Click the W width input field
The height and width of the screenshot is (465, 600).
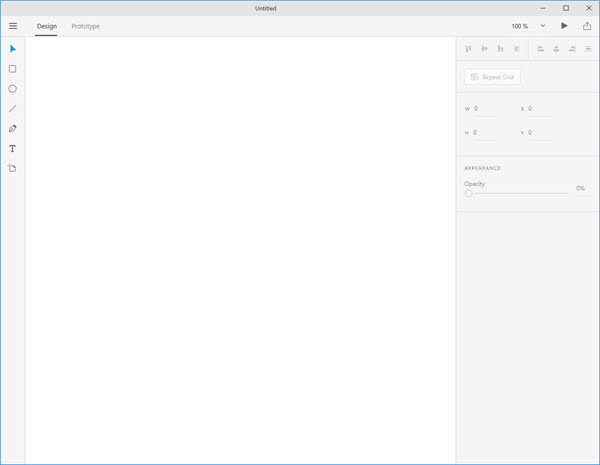click(484, 109)
